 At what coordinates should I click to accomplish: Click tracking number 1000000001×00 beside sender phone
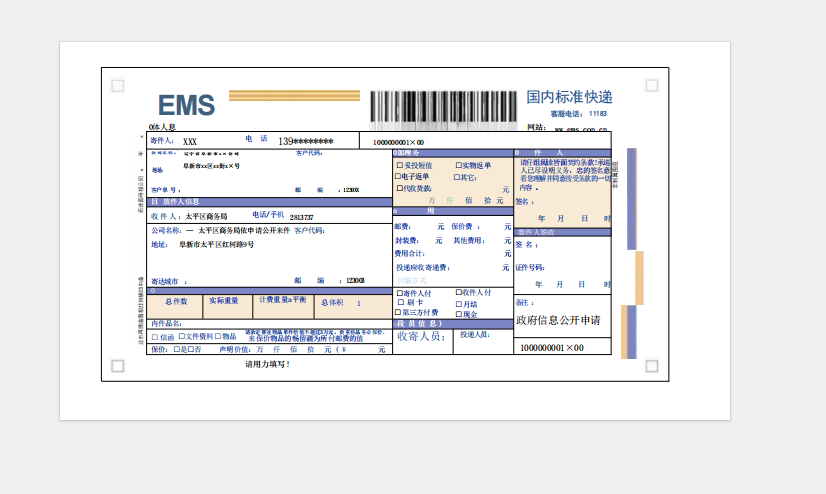pos(398,142)
